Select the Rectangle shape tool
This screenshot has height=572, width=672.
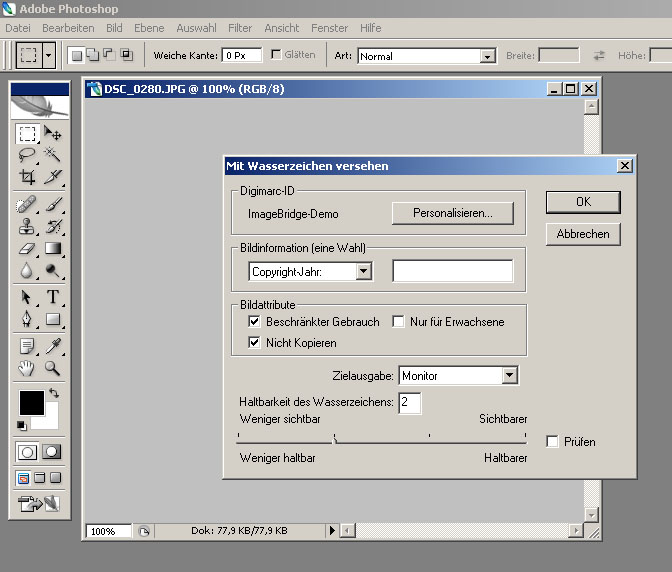point(53,319)
